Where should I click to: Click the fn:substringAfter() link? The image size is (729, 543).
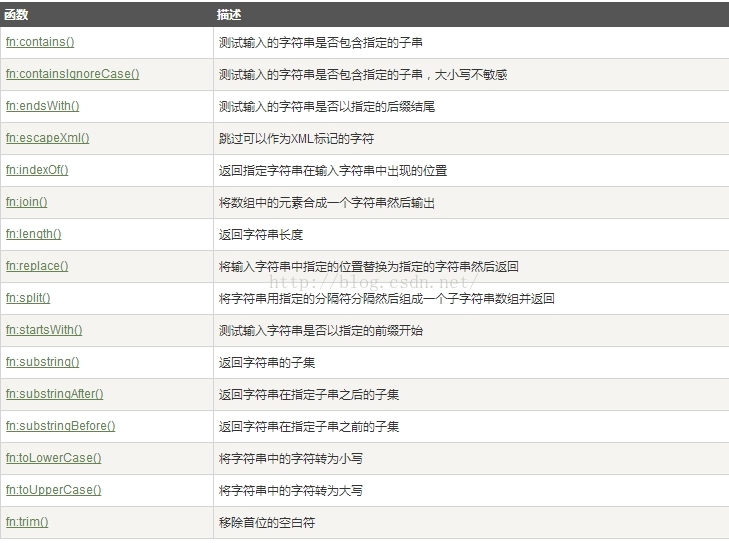54,394
